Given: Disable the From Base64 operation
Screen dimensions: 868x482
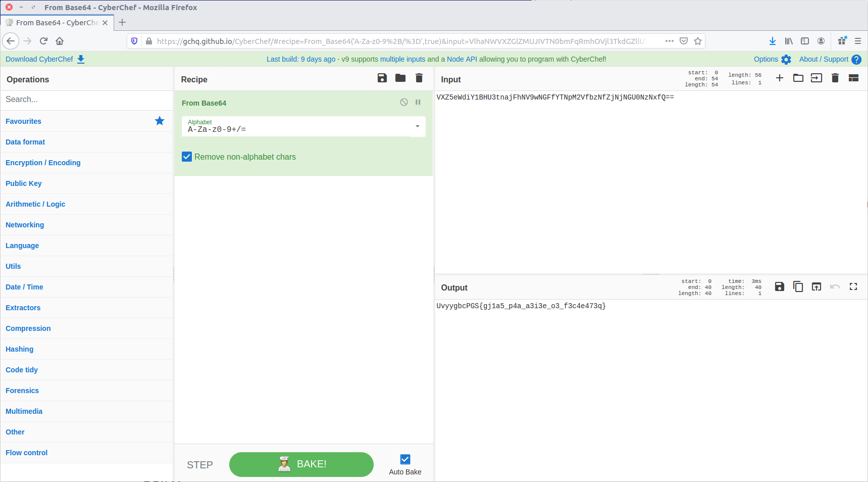Looking at the screenshot, I should (404, 102).
